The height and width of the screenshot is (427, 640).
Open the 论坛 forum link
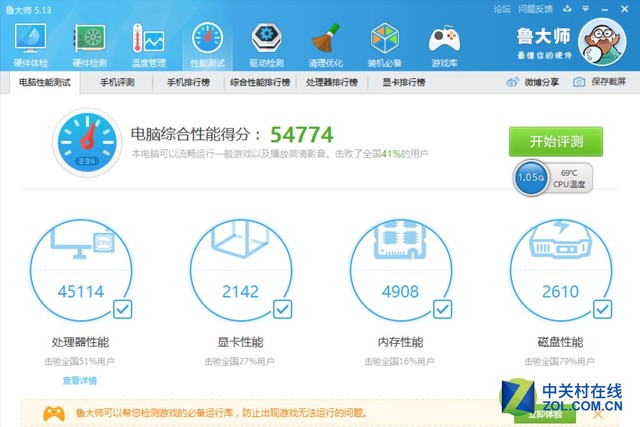coord(502,9)
